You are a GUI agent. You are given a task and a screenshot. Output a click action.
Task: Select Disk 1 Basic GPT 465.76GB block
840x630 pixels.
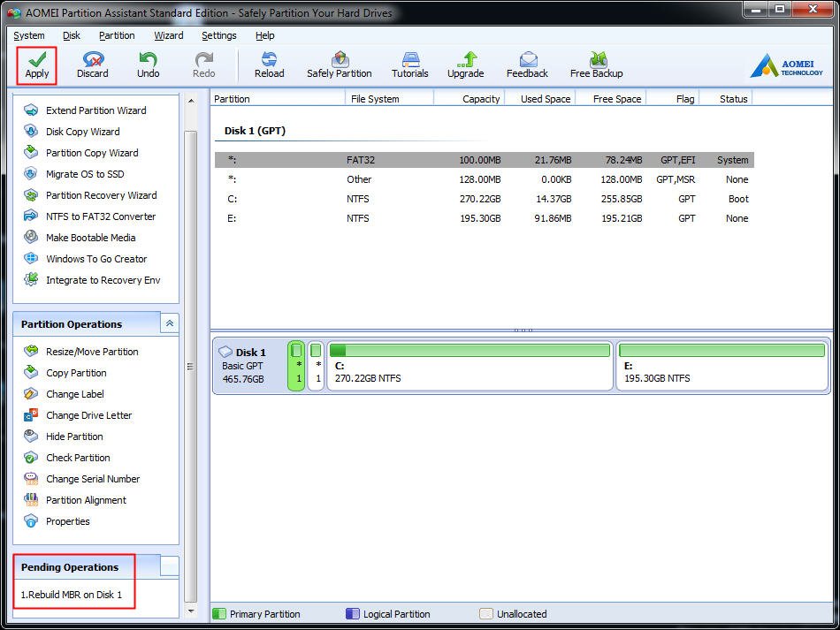(249, 366)
